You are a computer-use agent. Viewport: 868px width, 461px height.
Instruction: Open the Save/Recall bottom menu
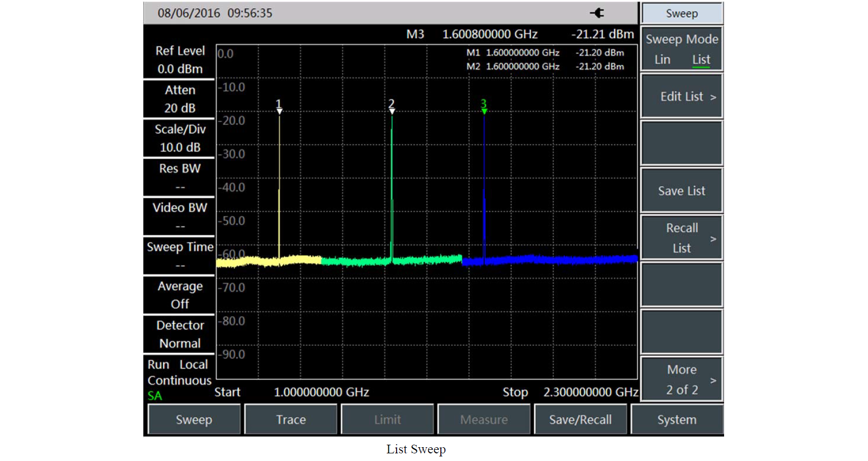580,420
